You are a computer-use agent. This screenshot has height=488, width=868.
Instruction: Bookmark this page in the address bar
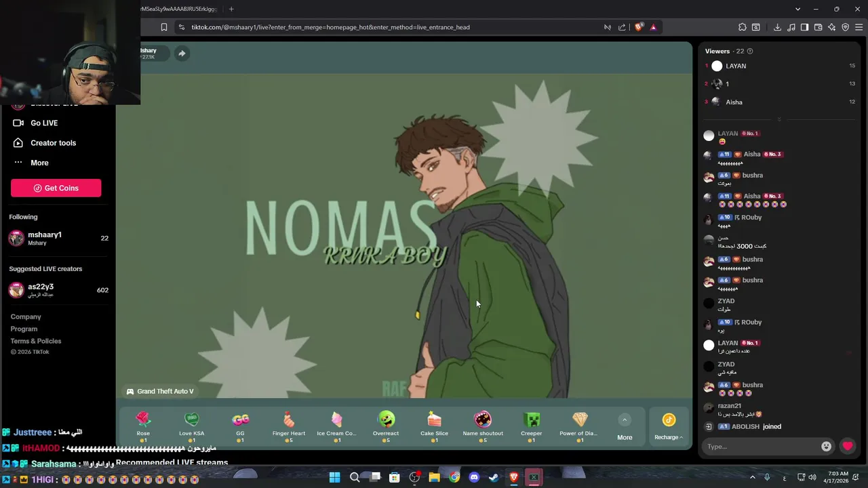[x=163, y=27]
